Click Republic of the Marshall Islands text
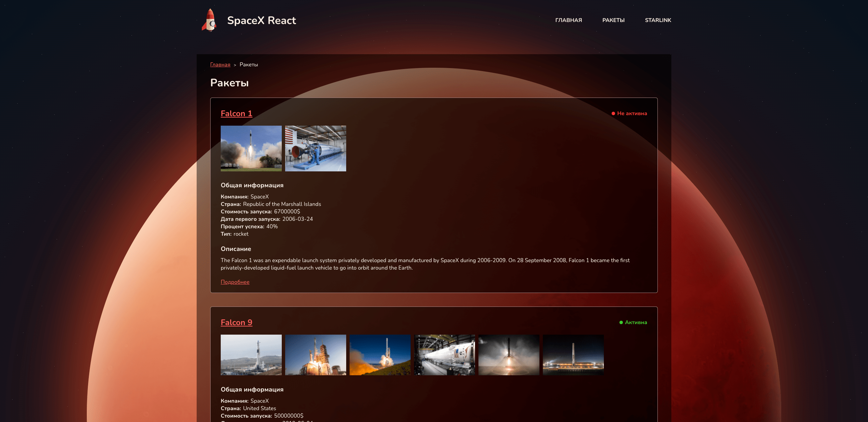This screenshot has width=868, height=422. 282,204
